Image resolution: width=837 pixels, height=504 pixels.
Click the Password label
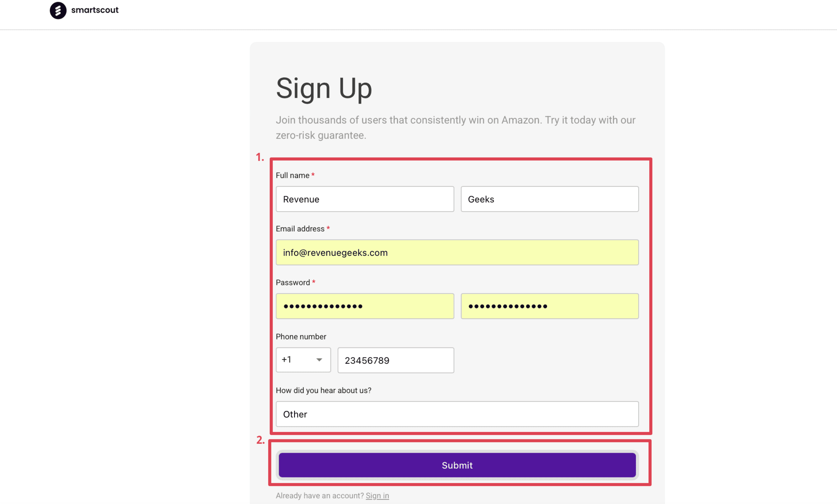pos(292,283)
